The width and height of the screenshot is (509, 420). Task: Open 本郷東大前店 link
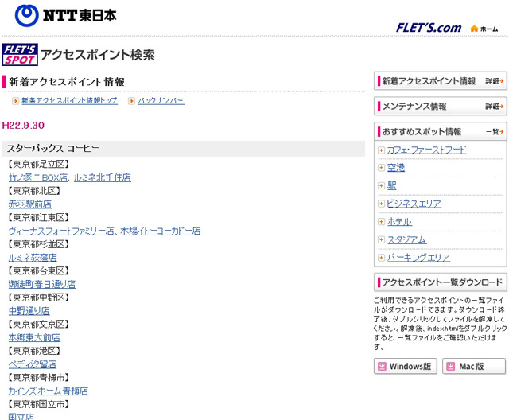[34, 337]
